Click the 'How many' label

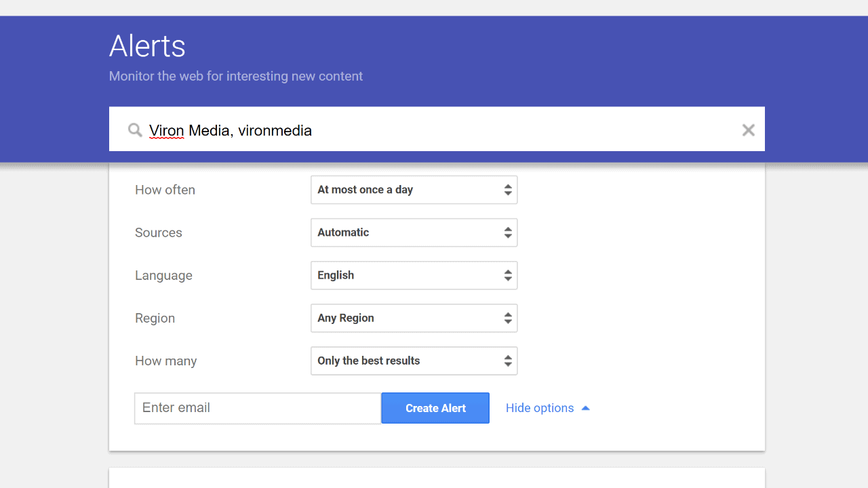[165, 361]
